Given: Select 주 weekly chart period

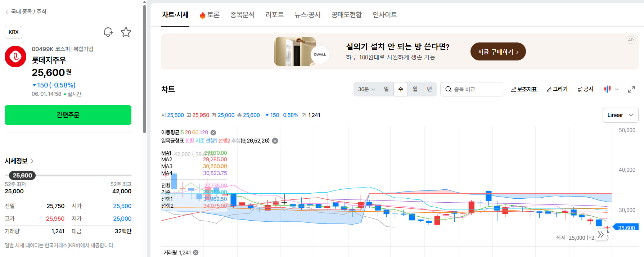Looking at the screenshot, I should 401,89.
